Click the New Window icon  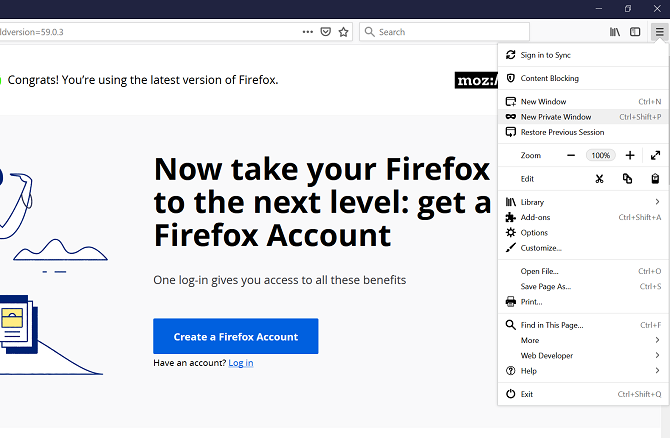point(511,102)
